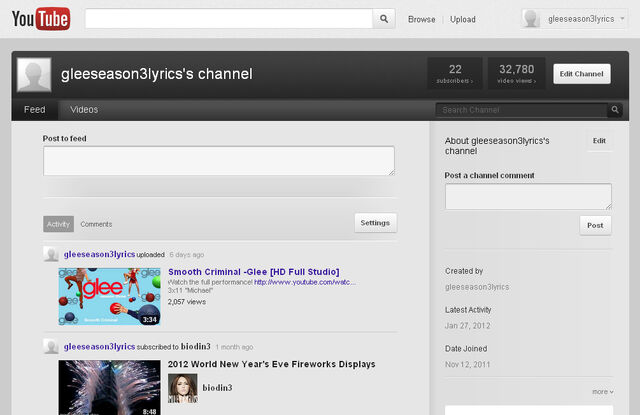The image size is (640, 415).
Task: Open the 2012 World New Year's Eve Fireworks title
Action: [x=271, y=364]
